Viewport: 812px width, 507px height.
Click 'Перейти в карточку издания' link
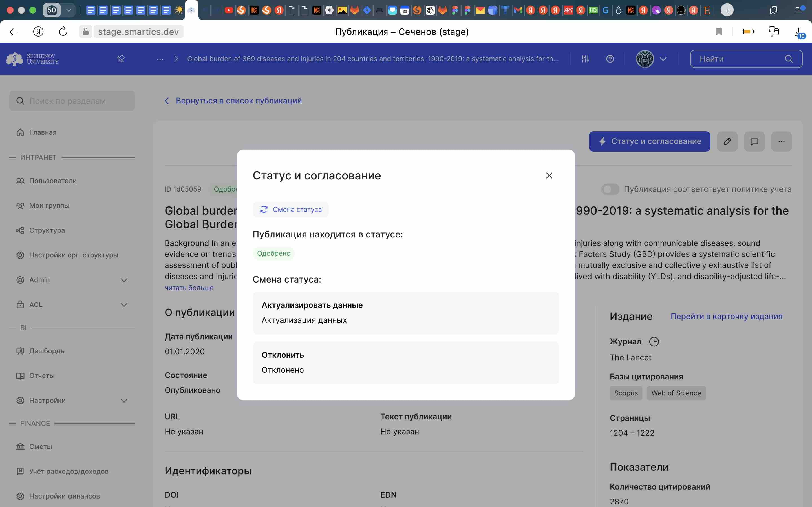click(x=726, y=316)
